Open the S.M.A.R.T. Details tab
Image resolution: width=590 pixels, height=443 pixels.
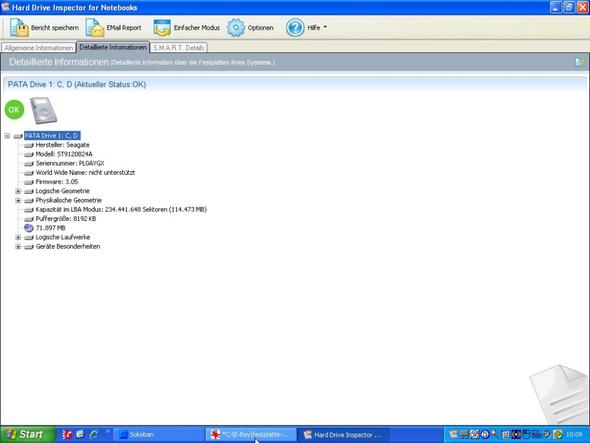coord(178,48)
